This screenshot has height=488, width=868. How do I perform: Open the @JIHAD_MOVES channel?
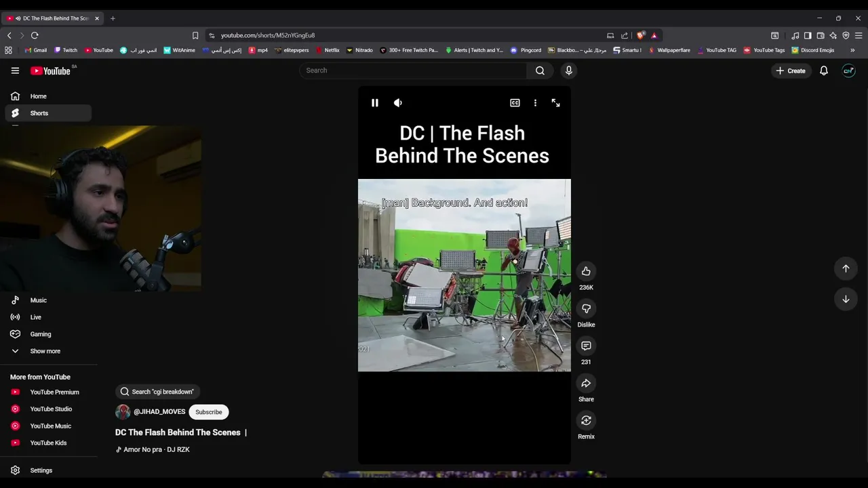point(159,412)
